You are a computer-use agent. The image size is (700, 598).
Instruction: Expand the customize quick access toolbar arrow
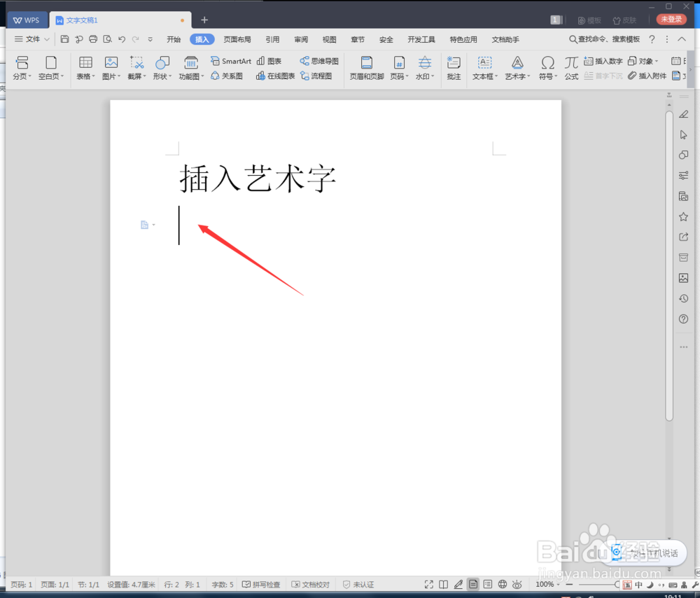click(150, 39)
